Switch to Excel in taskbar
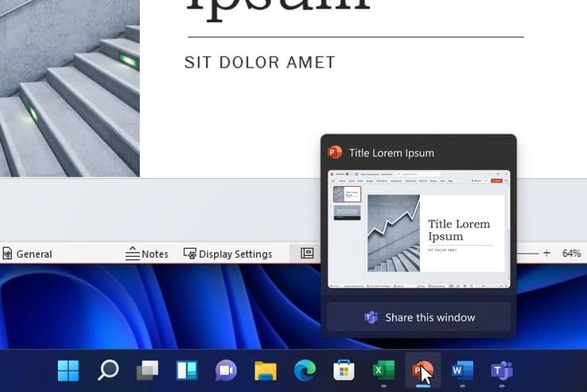Image resolution: width=587 pixels, height=392 pixels. 383,371
